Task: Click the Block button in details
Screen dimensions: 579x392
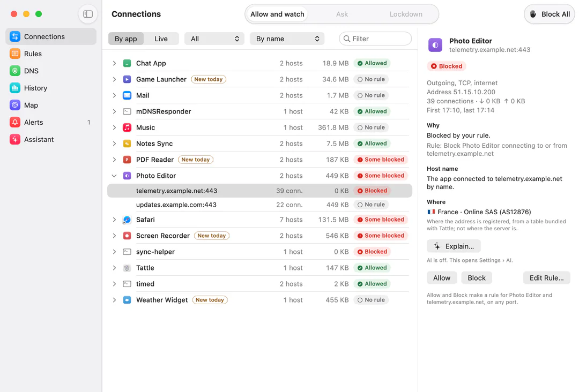Action: tap(477, 278)
